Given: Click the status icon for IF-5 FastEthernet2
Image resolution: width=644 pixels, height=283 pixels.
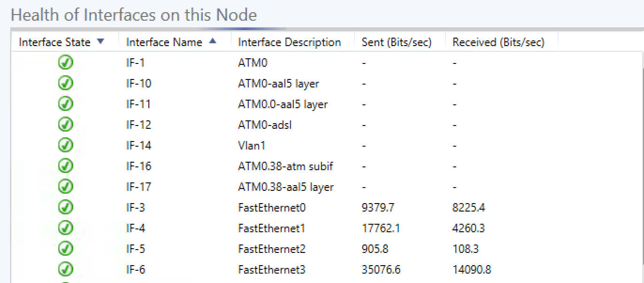Looking at the screenshot, I should pos(66,249).
